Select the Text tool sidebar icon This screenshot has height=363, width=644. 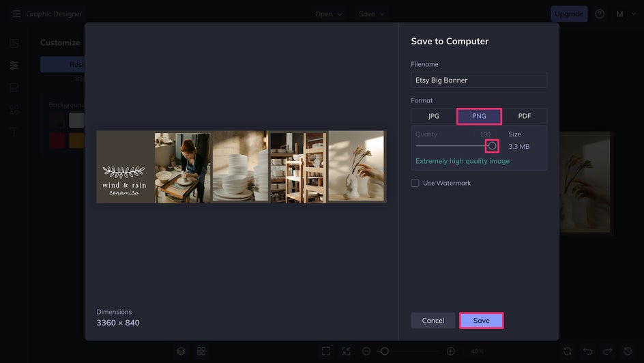[x=14, y=132]
